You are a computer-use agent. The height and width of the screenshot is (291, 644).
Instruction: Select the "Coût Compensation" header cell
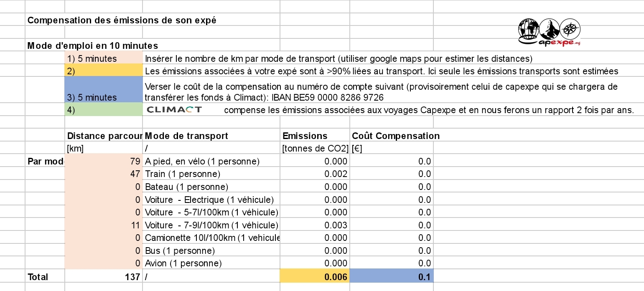click(x=392, y=136)
